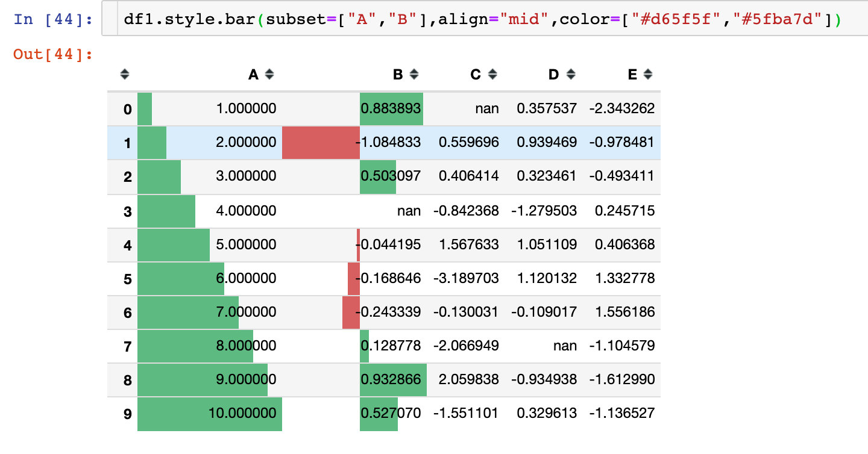Select row index 9

click(127, 414)
